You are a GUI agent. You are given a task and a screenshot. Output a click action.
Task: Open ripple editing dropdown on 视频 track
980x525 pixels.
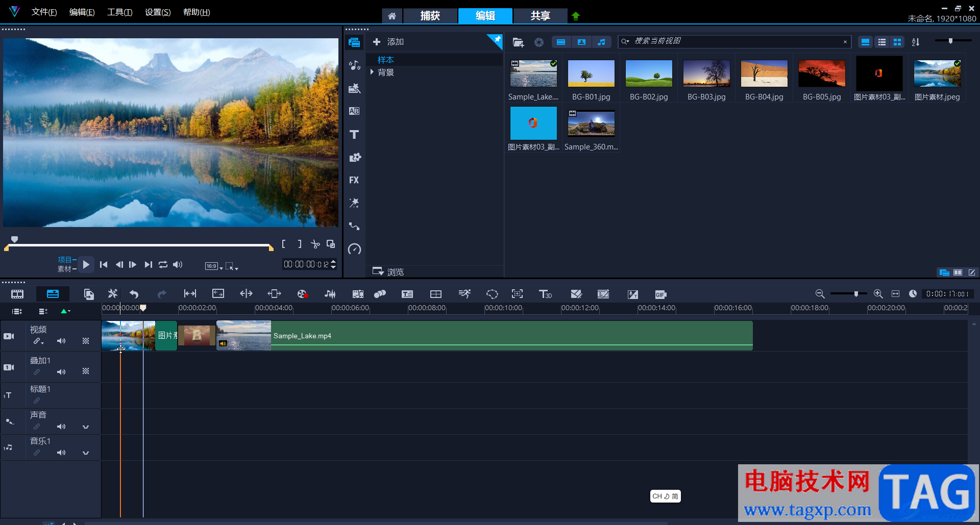pos(43,343)
